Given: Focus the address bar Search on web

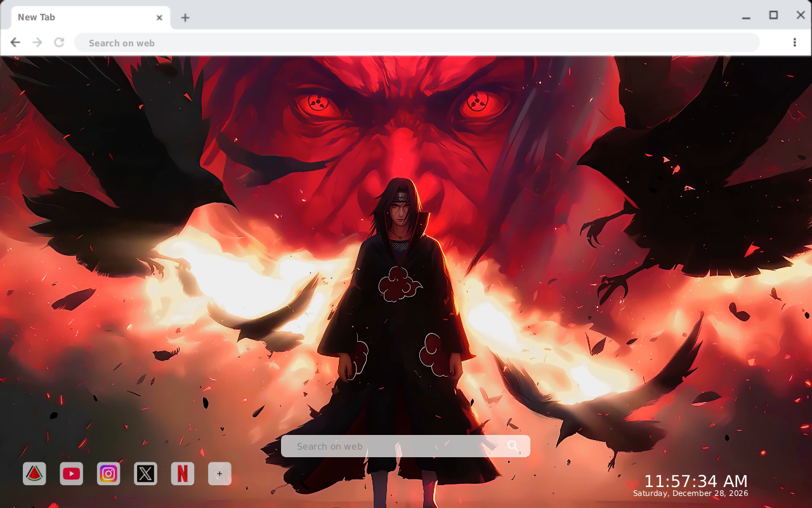Looking at the screenshot, I should click(x=417, y=43).
